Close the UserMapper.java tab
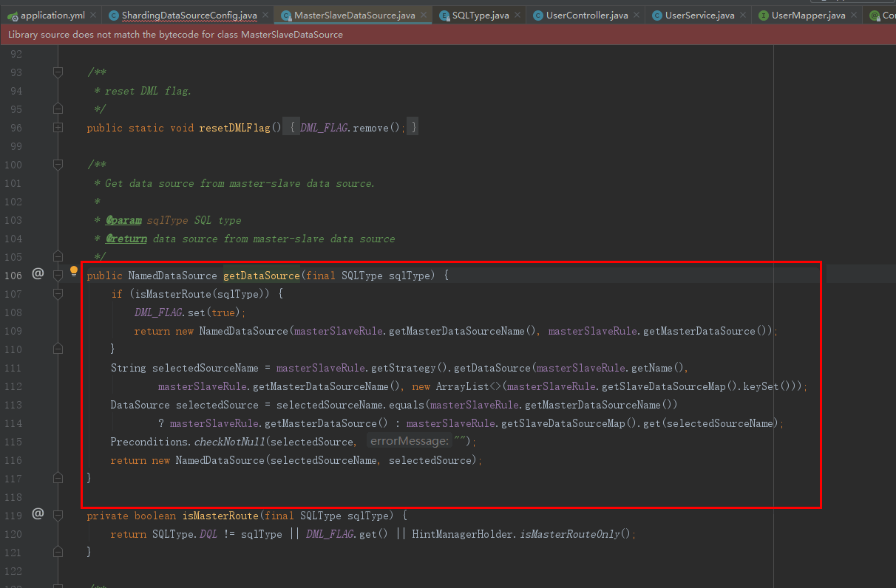Screen dimensions: 896x588 854,16
